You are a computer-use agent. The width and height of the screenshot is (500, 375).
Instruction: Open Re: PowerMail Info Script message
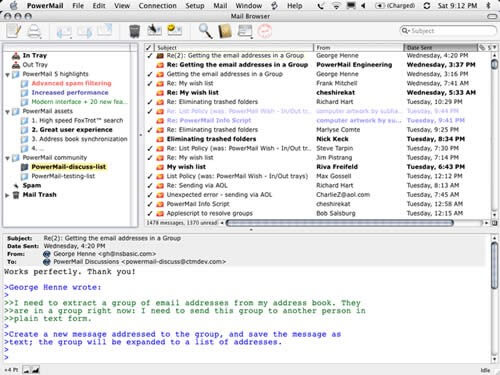(209, 120)
